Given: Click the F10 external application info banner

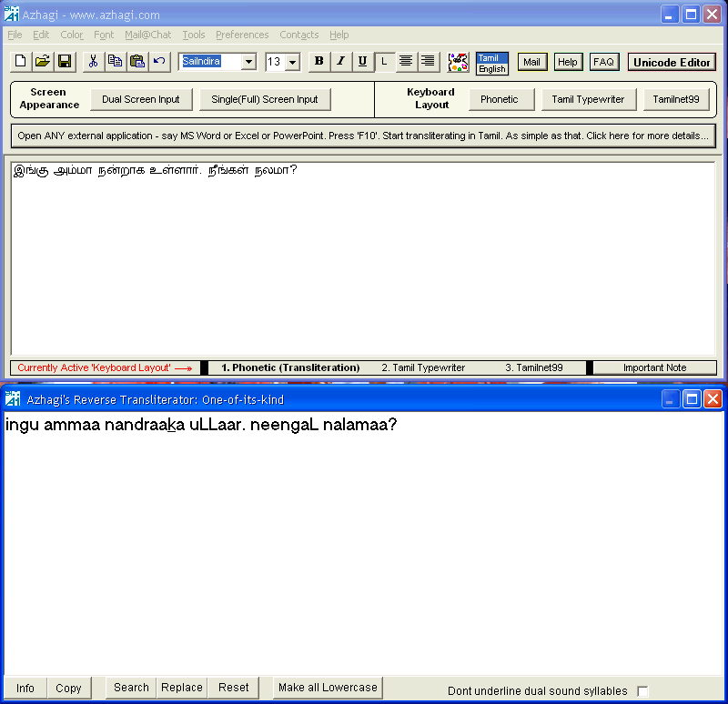Looking at the screenshot, I should 363,136.
